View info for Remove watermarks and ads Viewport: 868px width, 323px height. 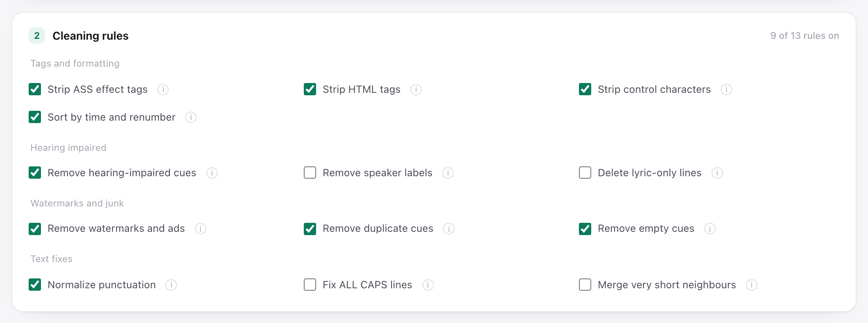[201, 229]
